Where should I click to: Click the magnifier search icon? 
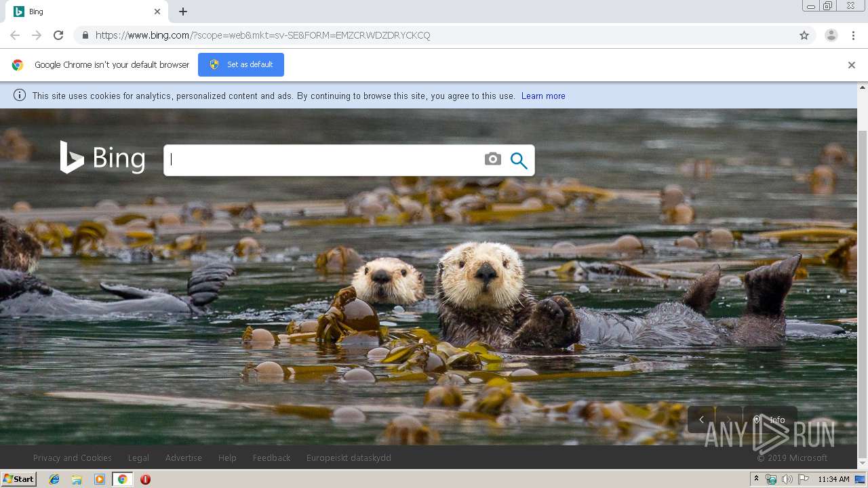[519, 161]
